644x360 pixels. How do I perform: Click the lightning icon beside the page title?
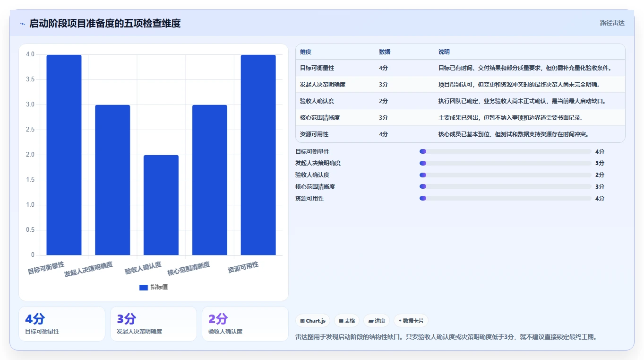23,24
